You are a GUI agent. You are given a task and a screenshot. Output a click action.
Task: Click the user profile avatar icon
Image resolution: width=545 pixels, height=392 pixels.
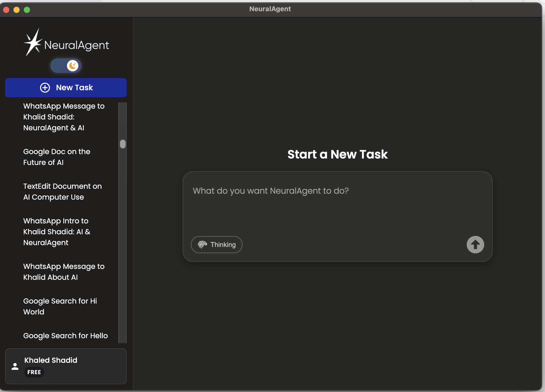click(15, 366)
